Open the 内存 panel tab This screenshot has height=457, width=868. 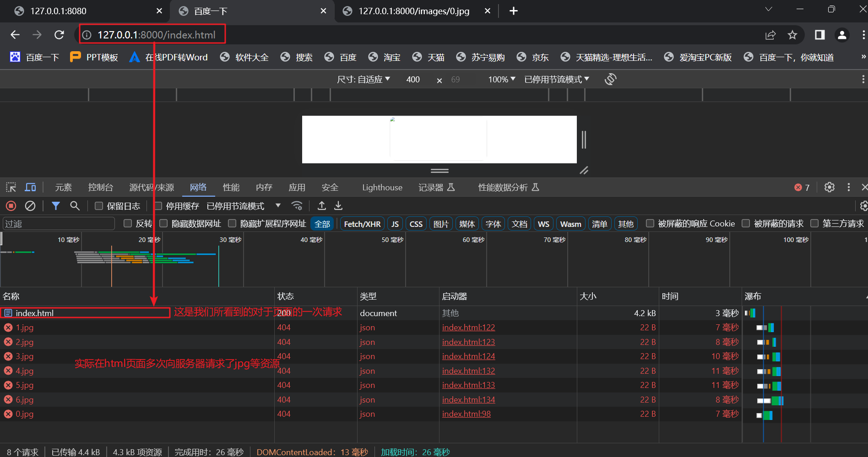(264, 188)
